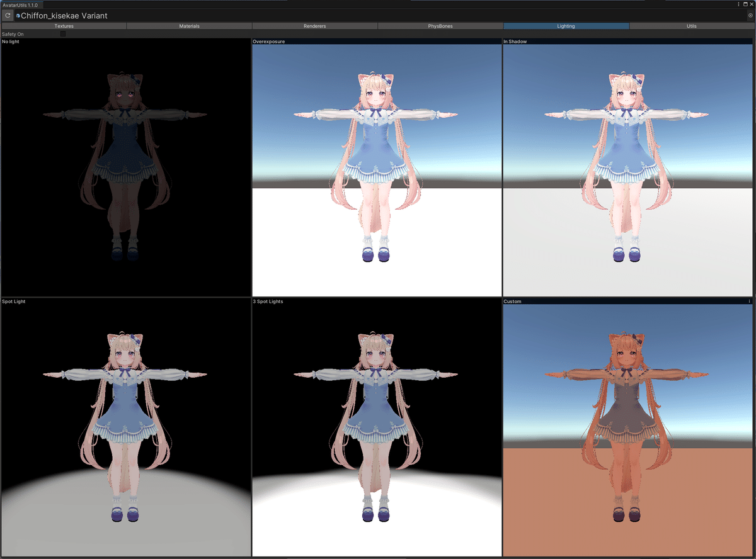Click the 'Overexposure' label

(268, 42)
